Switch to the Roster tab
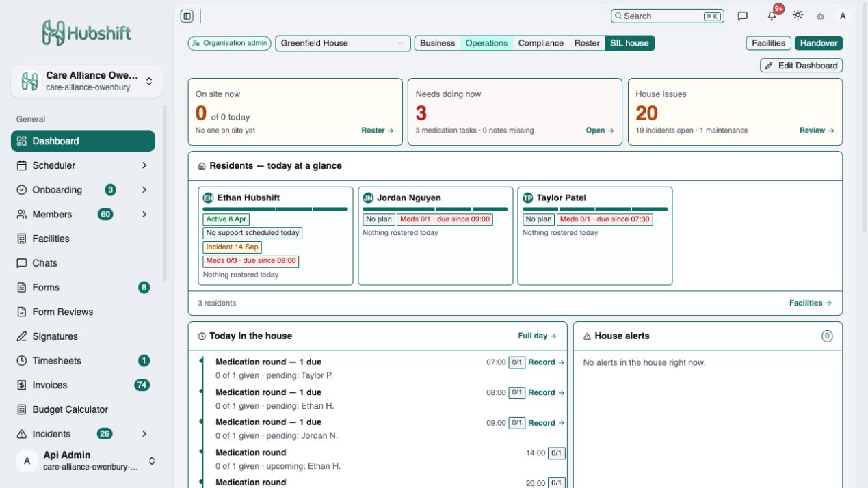The height and width of the screenshot is (488, 868). pyautogui.click(x=587, y=43)
